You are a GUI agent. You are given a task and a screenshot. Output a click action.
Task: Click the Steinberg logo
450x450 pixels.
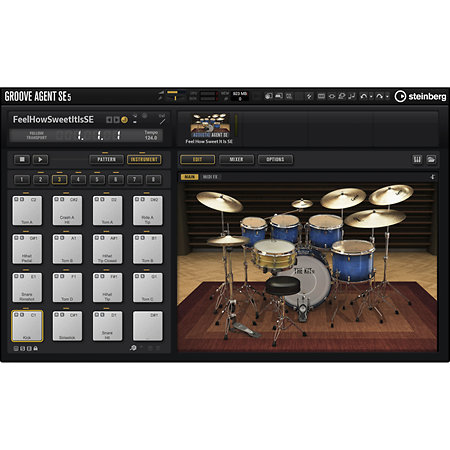420,96
